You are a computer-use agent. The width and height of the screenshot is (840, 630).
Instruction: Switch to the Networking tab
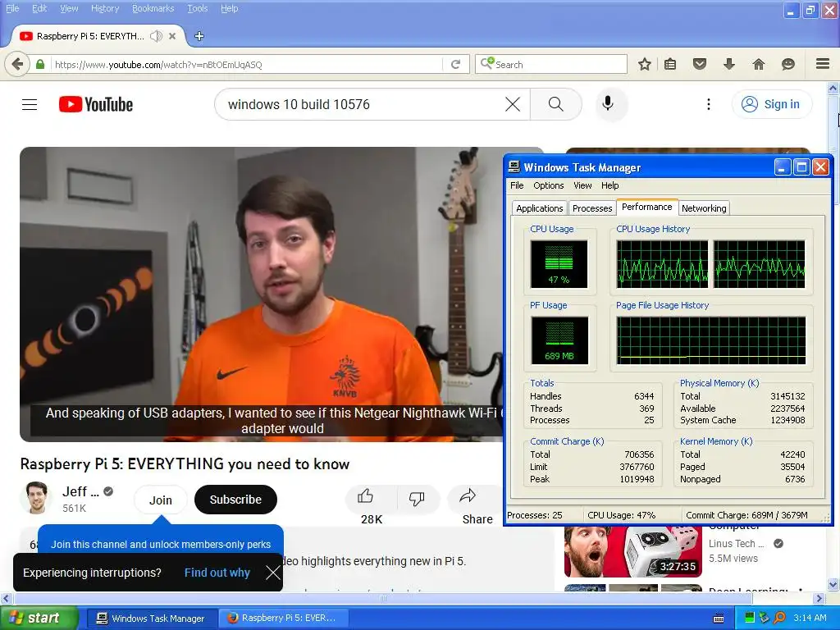tap(704, 208)
